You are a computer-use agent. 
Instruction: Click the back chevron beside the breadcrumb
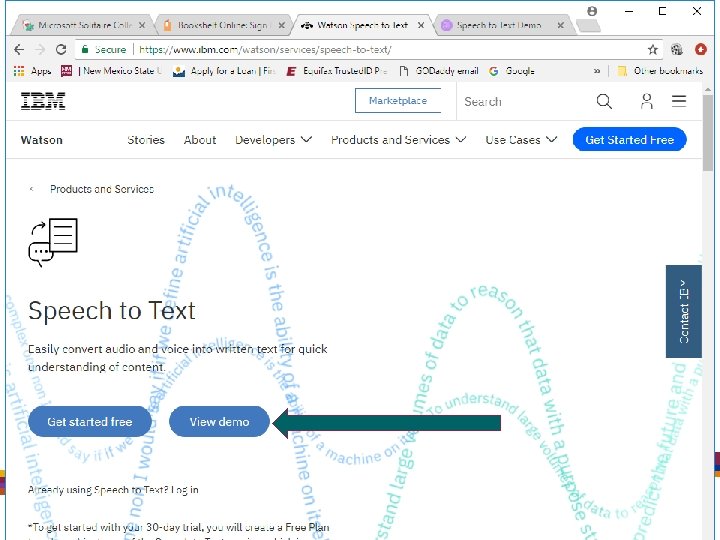click(x=31, y=189)
